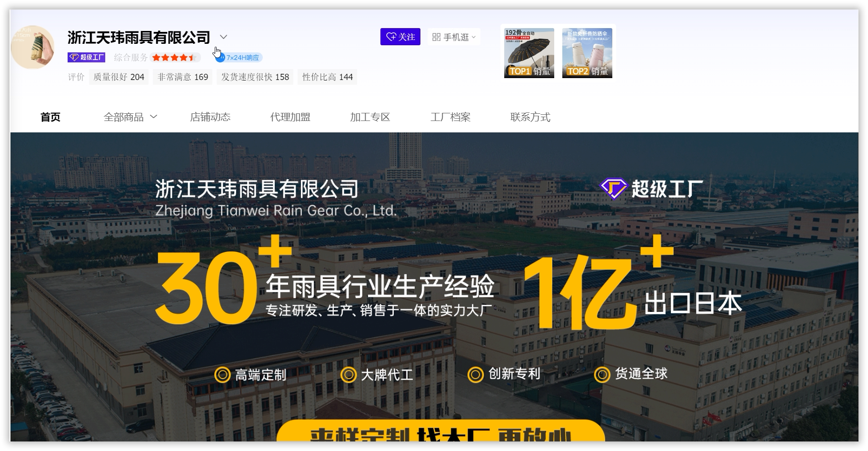Viewport: 868px width, 451px height.
Task: Open the 工厂档案 tab
Action: (451, 117)
